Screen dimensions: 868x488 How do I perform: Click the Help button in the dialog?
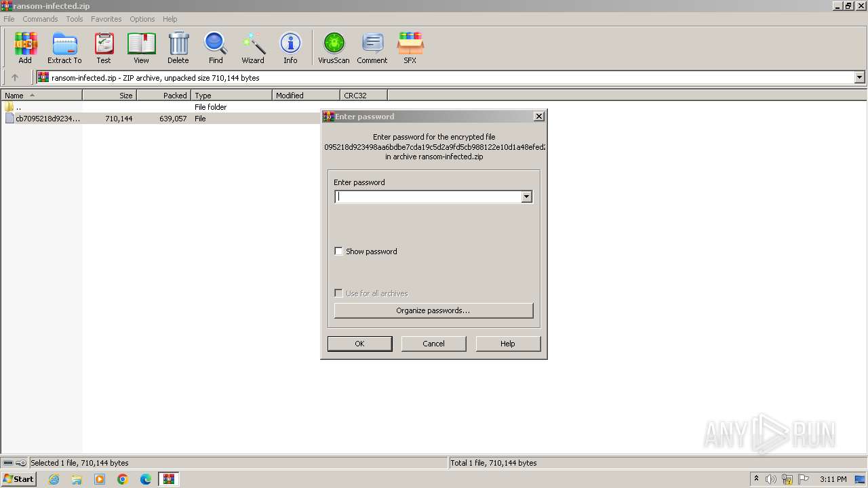pos(508,344)
